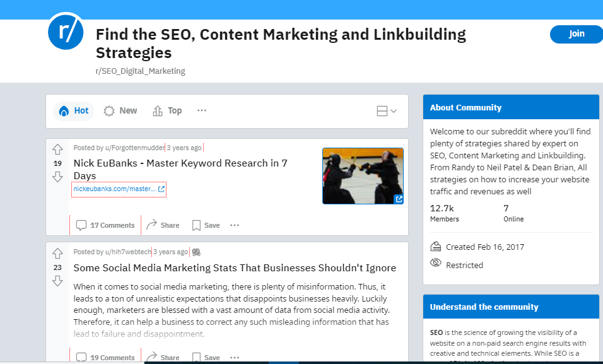
Task: Upvote the Nick EuBanks keyword research post
Action: point(57,150)
